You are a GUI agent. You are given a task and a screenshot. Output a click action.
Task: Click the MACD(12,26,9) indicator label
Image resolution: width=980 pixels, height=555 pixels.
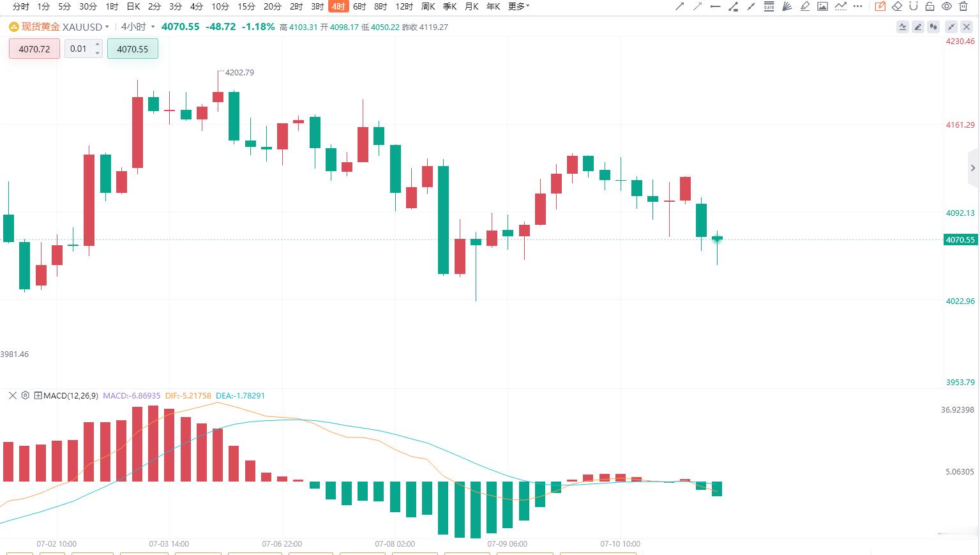pos(71,396)
